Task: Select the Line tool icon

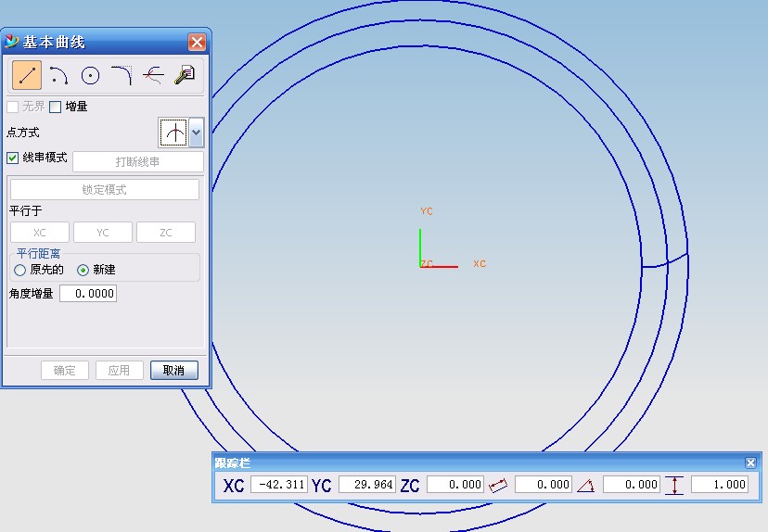Action: point(27,75)
